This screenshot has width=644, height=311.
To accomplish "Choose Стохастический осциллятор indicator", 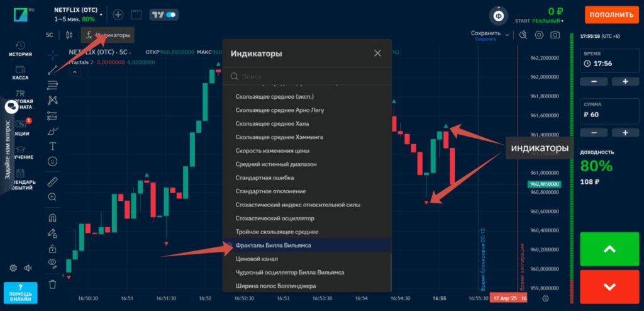I will coord(274,218).
